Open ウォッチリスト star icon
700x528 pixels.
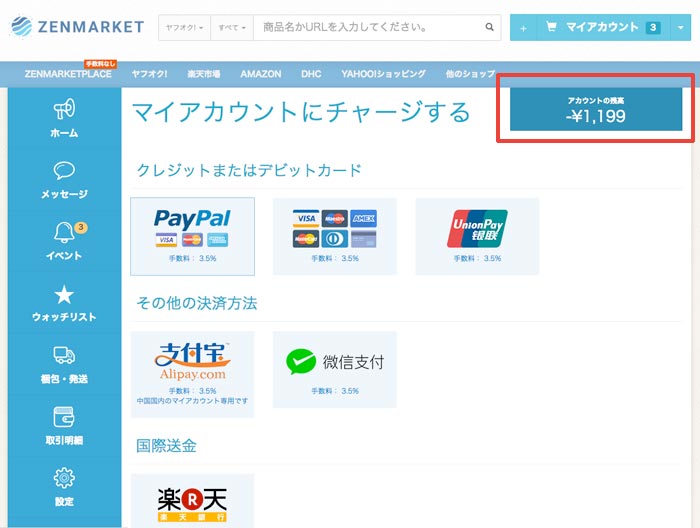[x=64, y=295]
